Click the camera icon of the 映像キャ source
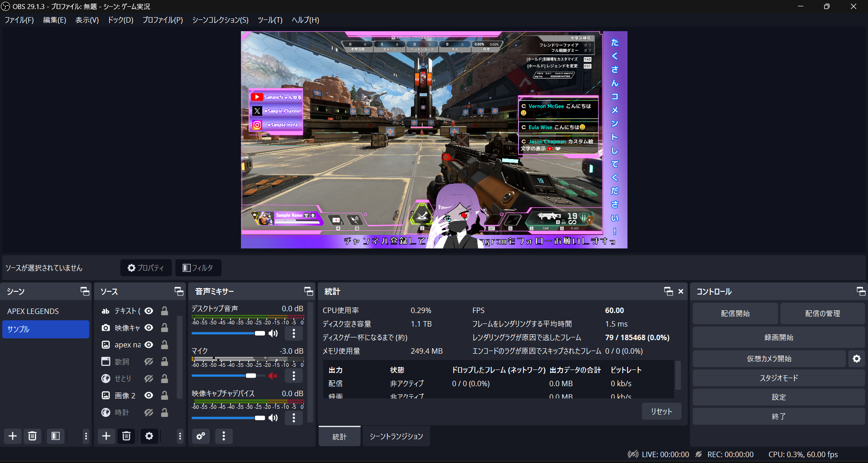 point(105,328)
